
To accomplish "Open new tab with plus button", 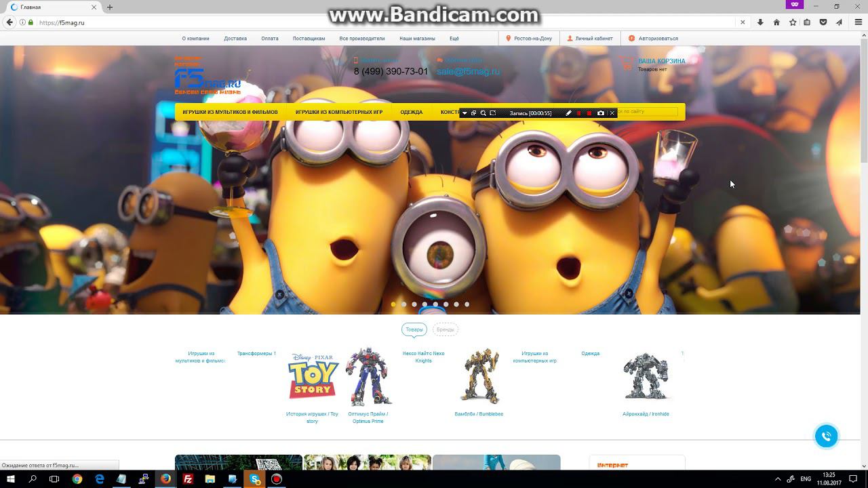I will pos(110,7).
